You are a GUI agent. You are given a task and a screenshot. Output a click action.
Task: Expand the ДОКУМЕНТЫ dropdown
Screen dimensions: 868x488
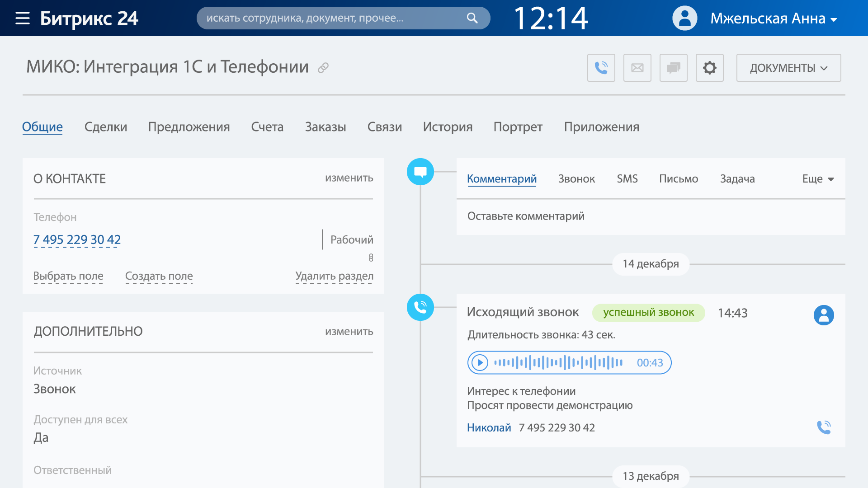788,68
